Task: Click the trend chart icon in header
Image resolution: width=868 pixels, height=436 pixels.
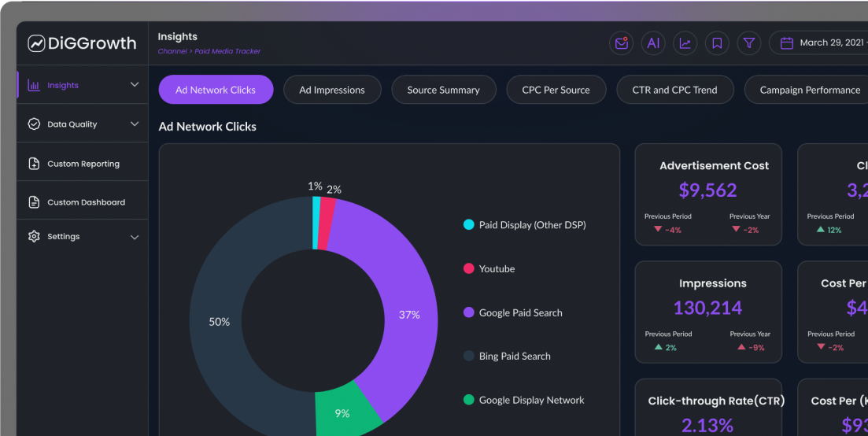Action: click(x=685, y=43)
